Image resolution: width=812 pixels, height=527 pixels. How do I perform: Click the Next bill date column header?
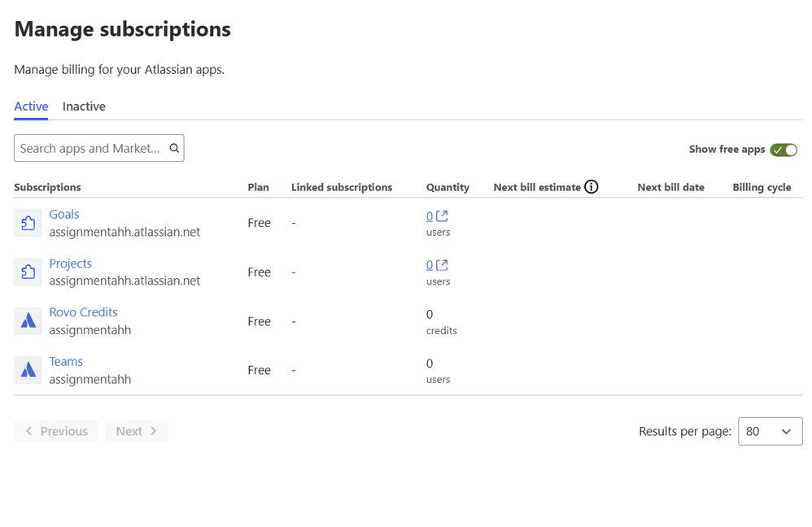click(x=670, y=187)
